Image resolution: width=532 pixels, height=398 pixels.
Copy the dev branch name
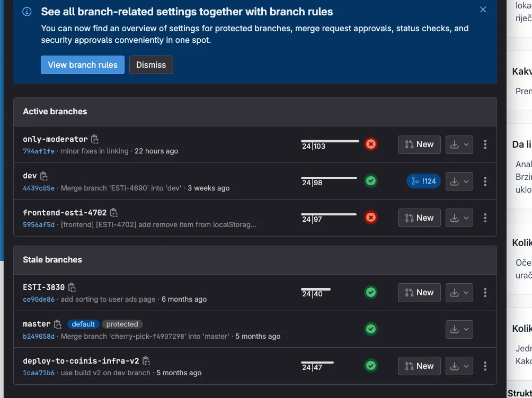click(44, 176)
